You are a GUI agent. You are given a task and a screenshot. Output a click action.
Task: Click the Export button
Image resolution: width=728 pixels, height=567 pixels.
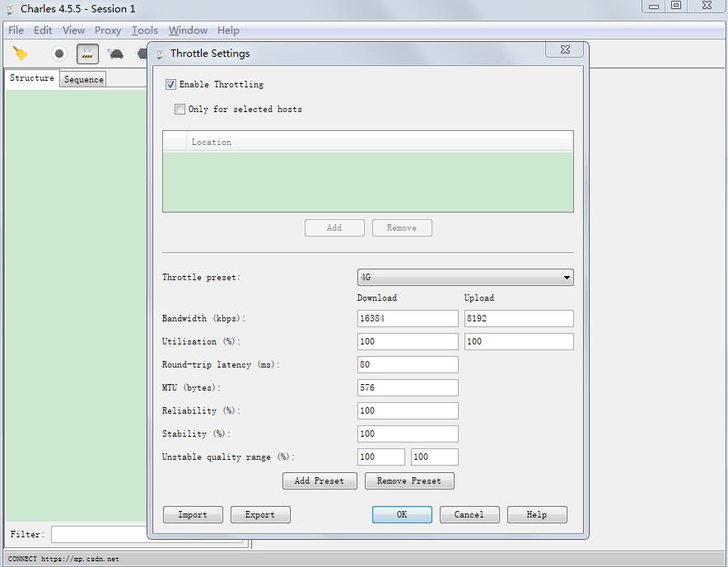(260, 514)
